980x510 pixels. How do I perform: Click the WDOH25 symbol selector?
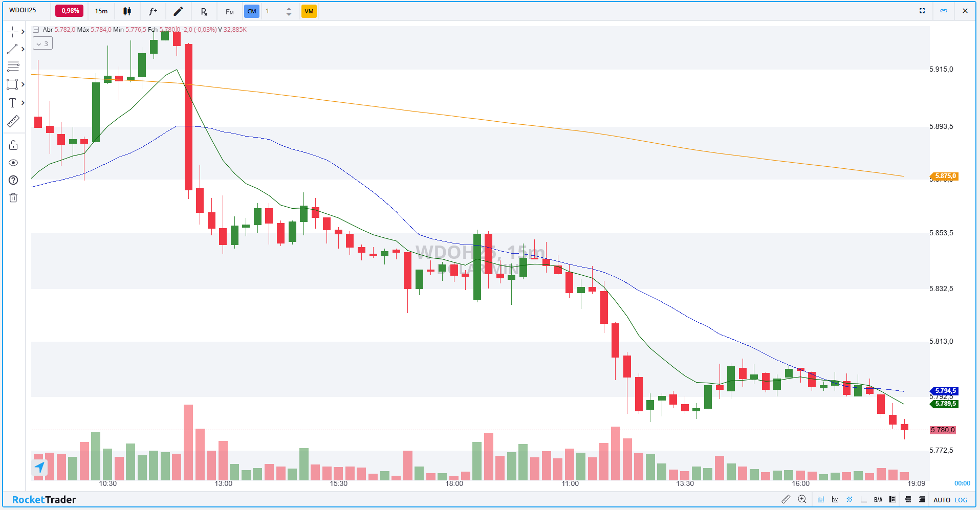(x=23, y=11)
